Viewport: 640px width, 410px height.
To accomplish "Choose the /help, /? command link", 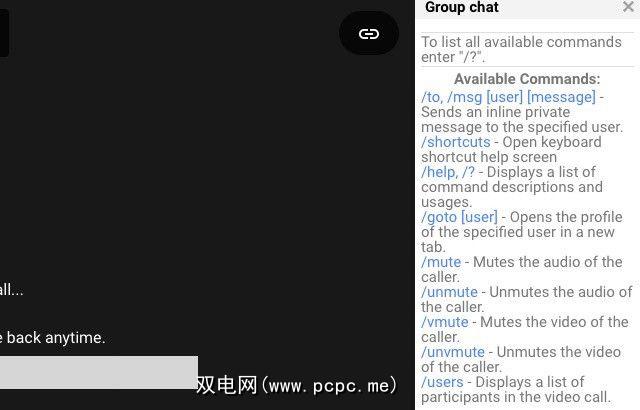I will click(448, 172).
